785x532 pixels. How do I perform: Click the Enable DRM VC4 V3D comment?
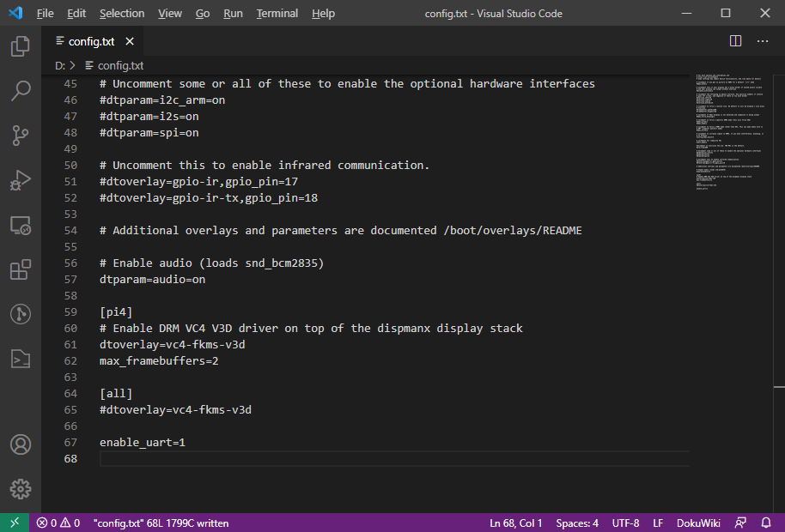click(x=311, y=329)
